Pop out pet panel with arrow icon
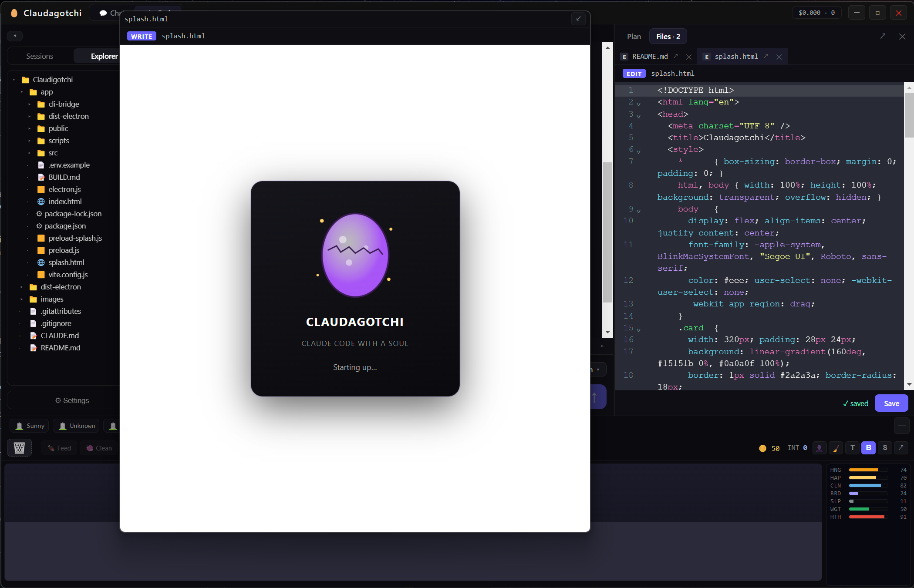 pyautogui.click(x=901, y=448)
